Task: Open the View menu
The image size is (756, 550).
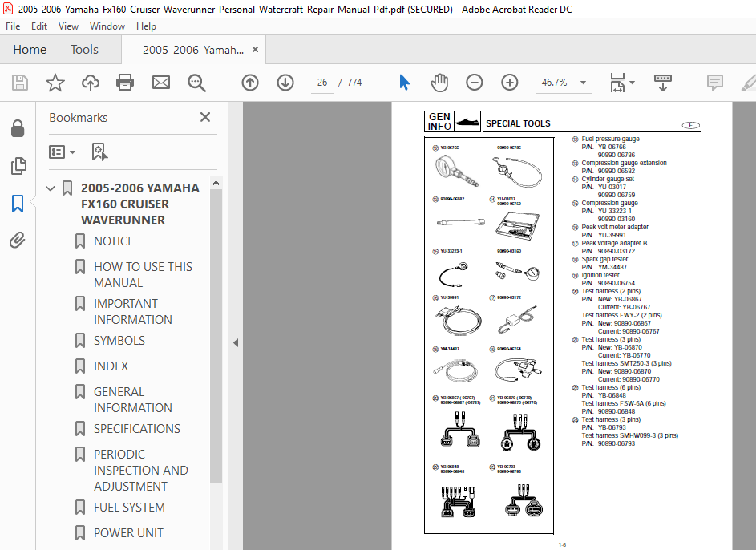Action: pyautogui.click(x=68, y=26)
